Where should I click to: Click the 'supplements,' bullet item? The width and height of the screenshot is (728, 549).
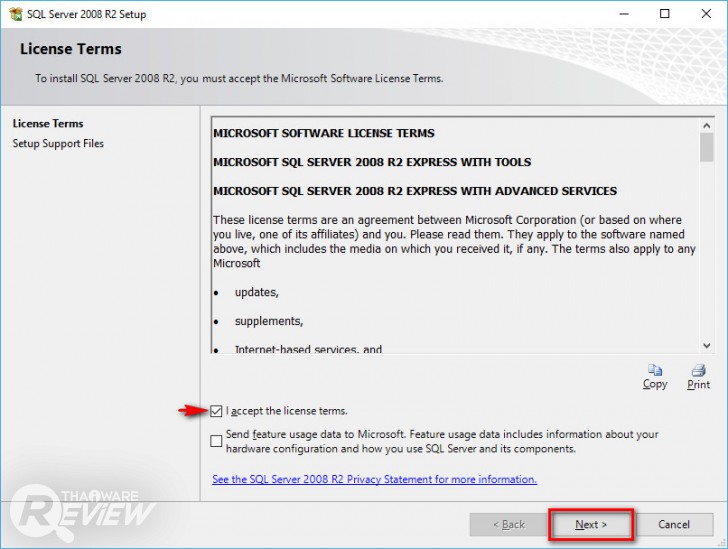[x=269, y=321]
